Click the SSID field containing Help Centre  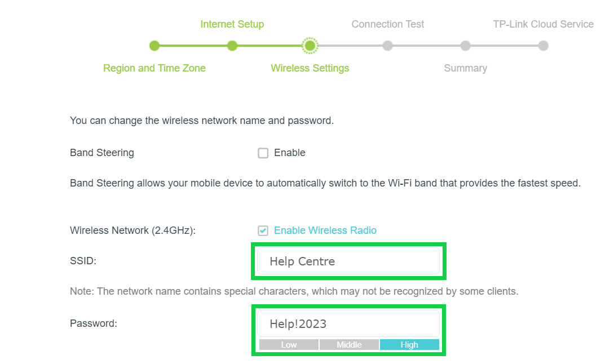click(x=348, y=261)
